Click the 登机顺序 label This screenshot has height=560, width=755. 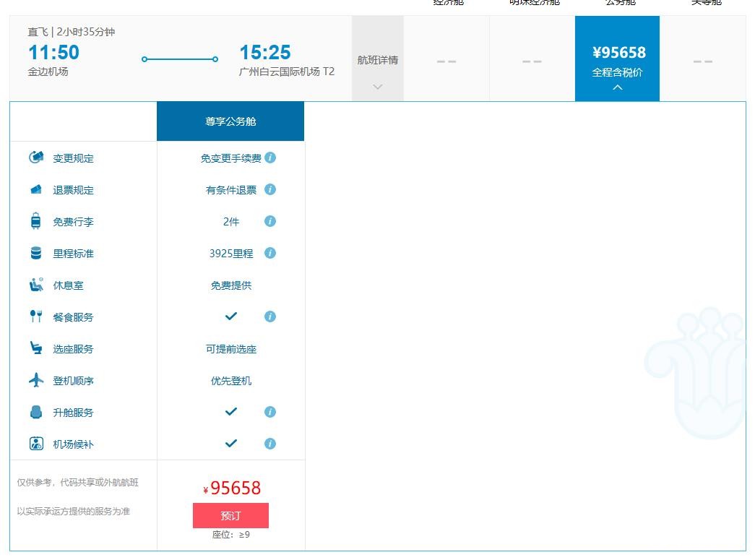pos(73,380)
